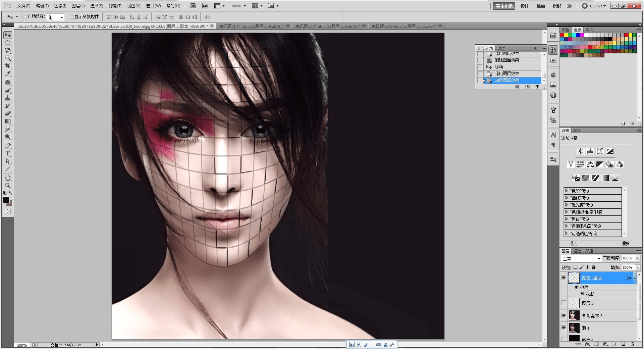Switch to the 通道 tab
Image resolution: width=644 pixels, height=349 pixels.
[577, 251]
